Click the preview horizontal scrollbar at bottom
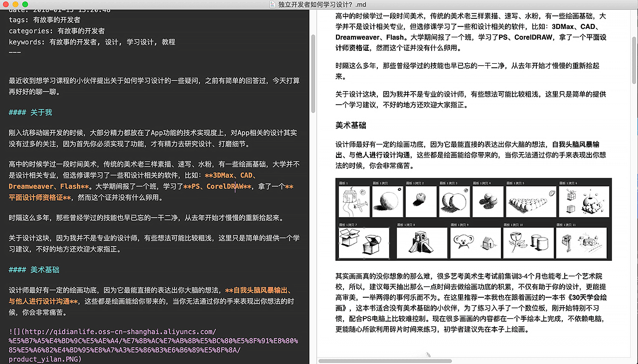Viewport: 638px width, 364px height. (384, 361)
